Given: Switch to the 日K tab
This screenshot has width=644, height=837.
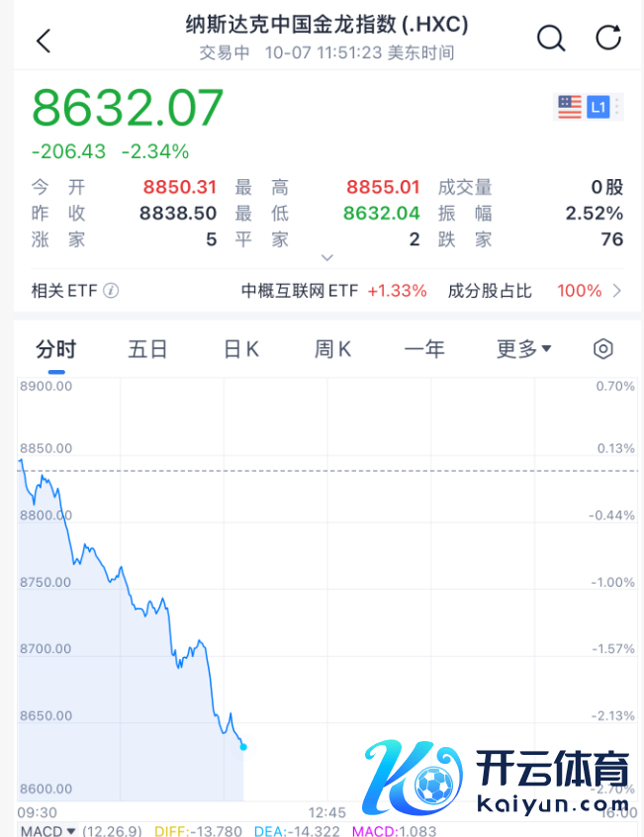Looking at the screenshot, I should pos(240,348).
